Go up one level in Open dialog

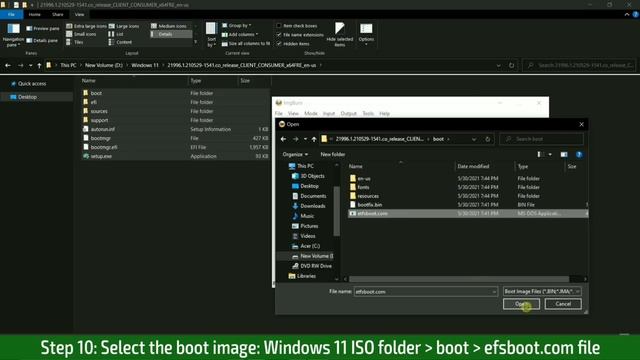click(313, 139)
